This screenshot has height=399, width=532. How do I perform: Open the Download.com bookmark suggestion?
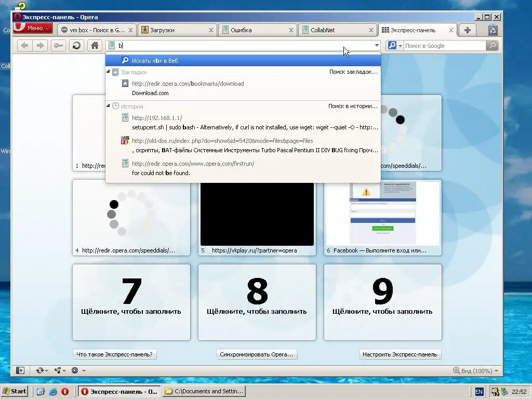coord(243,88)
